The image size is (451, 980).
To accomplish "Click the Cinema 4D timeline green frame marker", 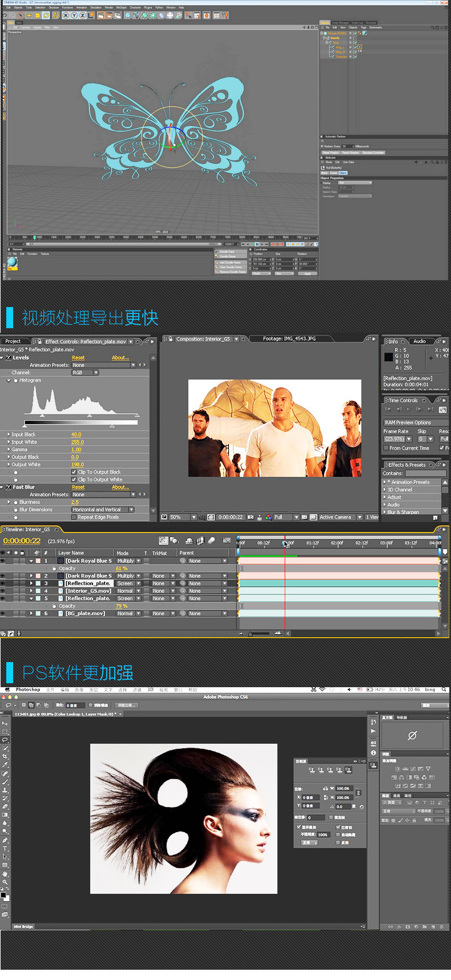I will coord(34,237).
